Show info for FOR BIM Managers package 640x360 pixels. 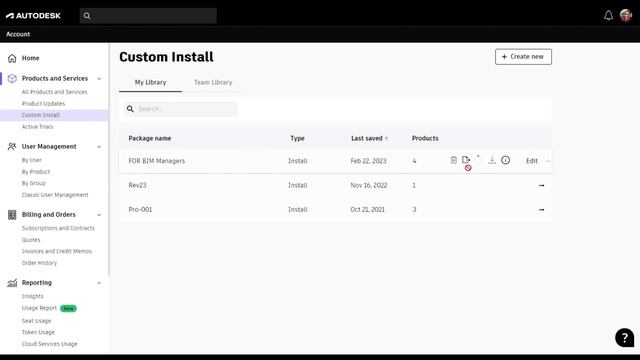(505, 160)
